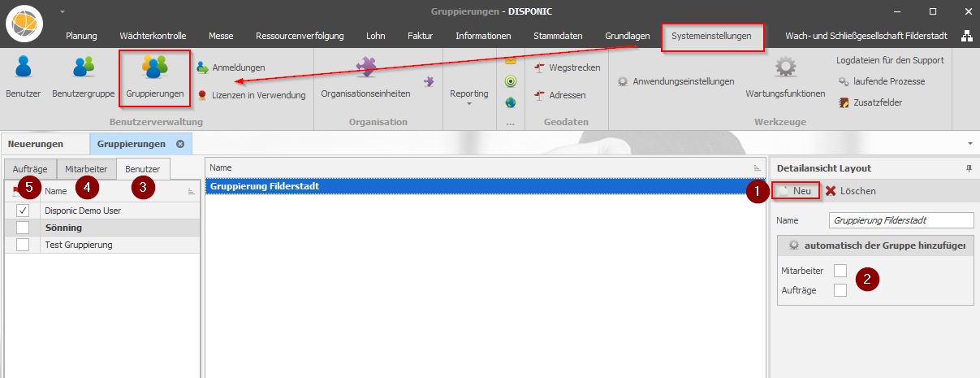The image size is (980, 378).
Task: Open the Informationen ribbon tab
Action: 483,36
